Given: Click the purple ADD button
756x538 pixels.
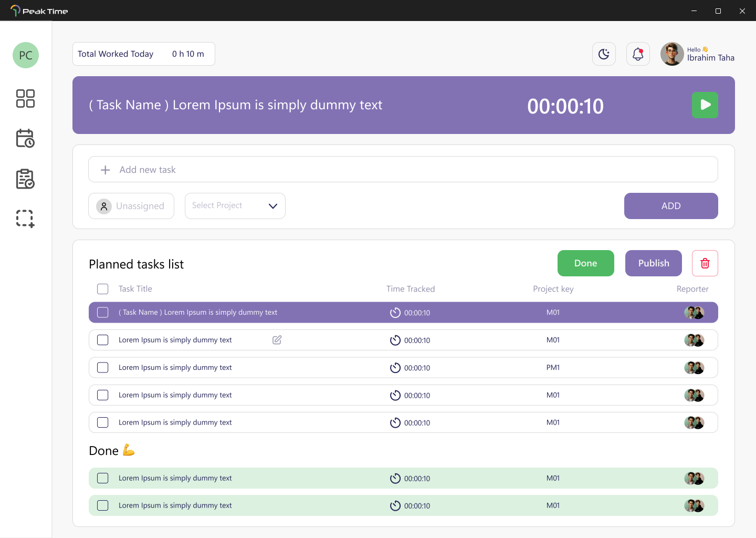Looking at the screenshot, I should tap(671, 206).
